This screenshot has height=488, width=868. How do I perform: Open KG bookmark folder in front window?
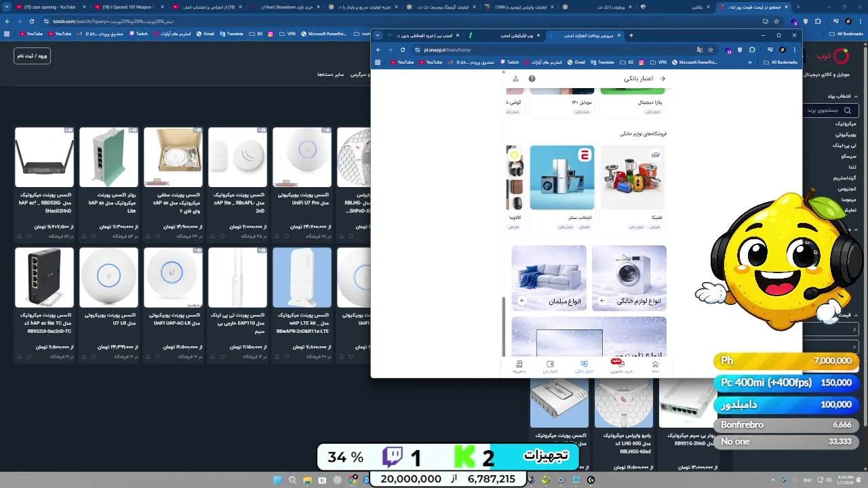(x=627, y=62)
